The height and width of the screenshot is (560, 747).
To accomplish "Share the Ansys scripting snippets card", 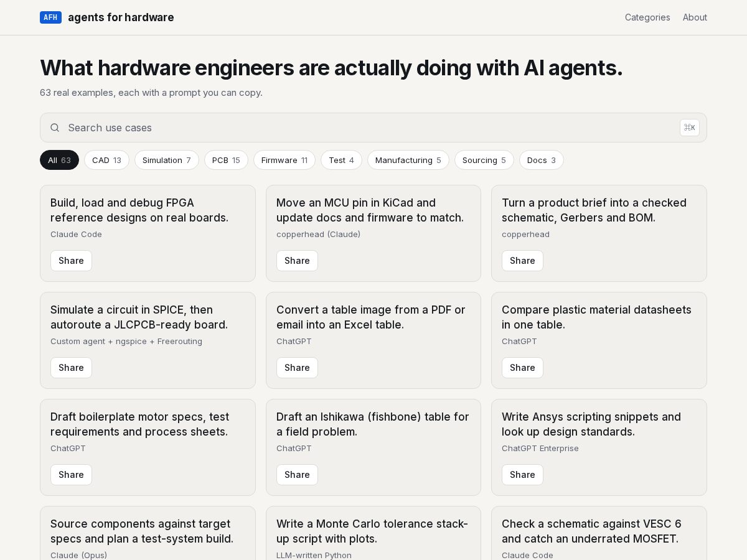I will click(x=522, y=475).
